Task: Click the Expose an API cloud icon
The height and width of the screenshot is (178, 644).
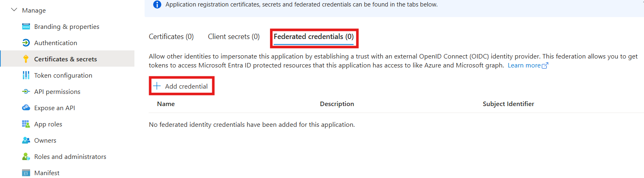Action: pos(26,108)
